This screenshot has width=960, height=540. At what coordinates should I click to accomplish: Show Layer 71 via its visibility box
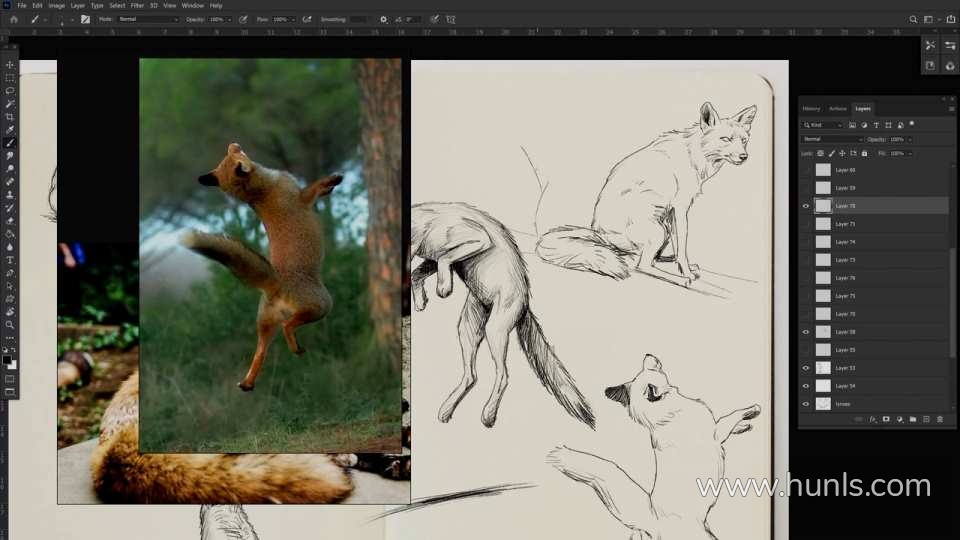(x=806, y=224)
